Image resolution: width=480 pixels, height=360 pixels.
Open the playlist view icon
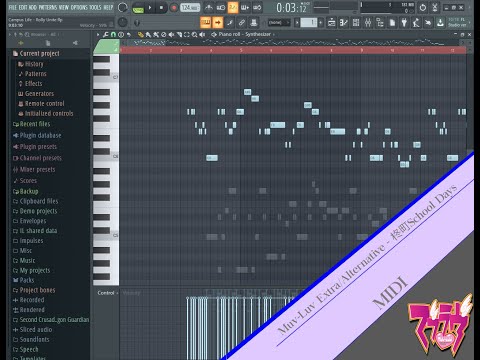click(332, 23)
